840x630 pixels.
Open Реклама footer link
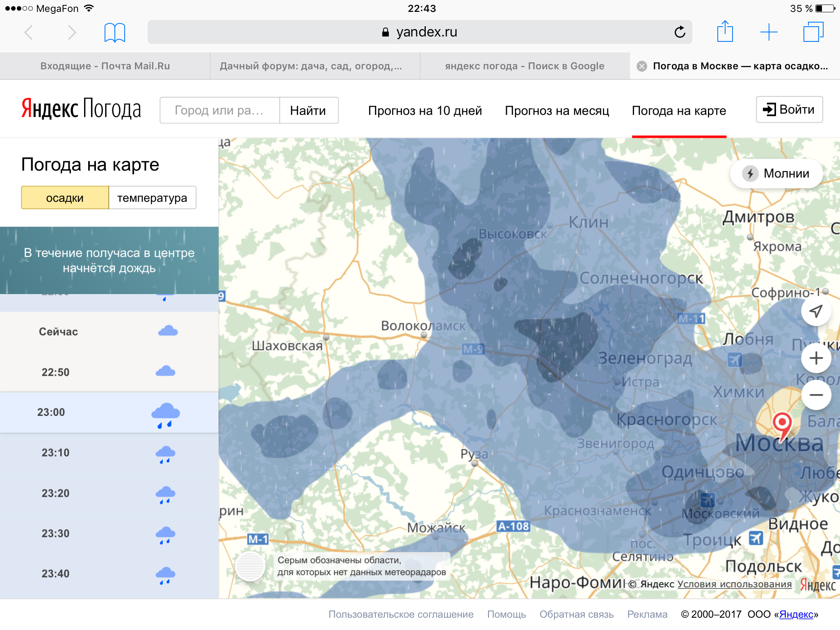tap(647, 614)
